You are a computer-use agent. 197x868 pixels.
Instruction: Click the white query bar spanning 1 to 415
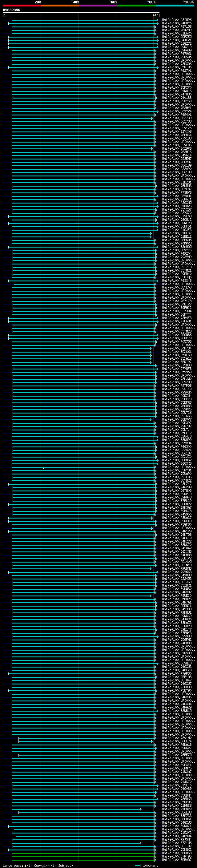coord(81,13)
